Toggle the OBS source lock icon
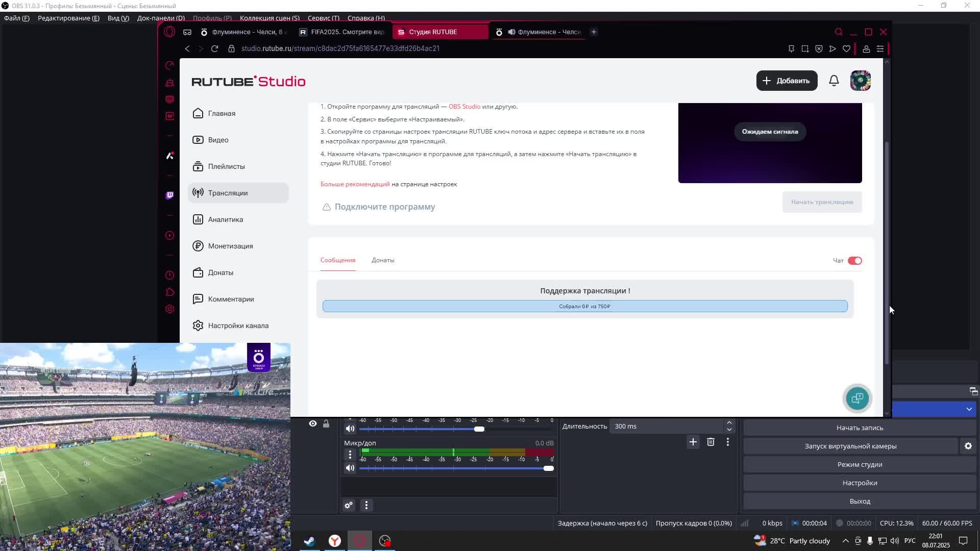The image size is (980, 551). (326, 423)
